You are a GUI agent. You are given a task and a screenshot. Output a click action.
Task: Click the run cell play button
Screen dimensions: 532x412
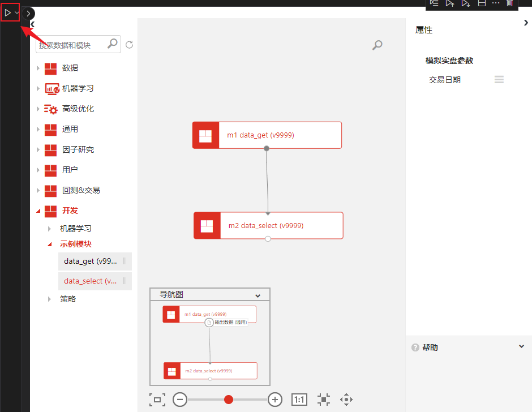click(x=7, y=12)
